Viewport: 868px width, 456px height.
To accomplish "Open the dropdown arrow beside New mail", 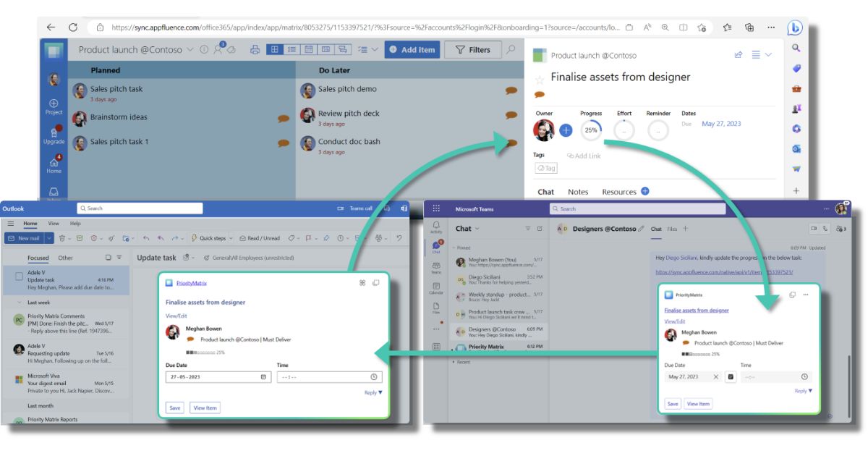I will [x=49, y=238].
